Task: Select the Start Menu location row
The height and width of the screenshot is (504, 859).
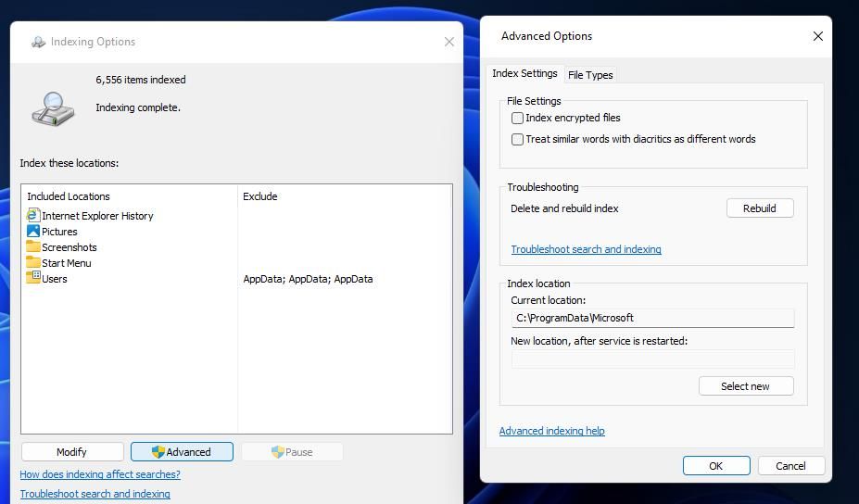Action: (67, 263)
